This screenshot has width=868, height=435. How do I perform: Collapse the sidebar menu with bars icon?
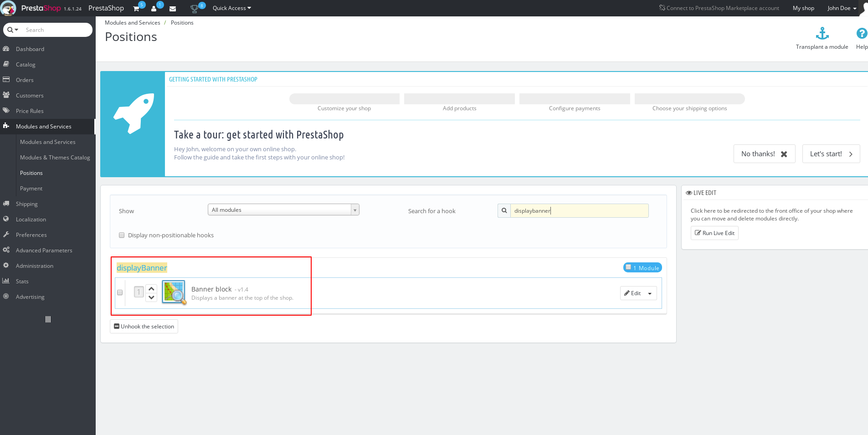[x=48, y=319]
